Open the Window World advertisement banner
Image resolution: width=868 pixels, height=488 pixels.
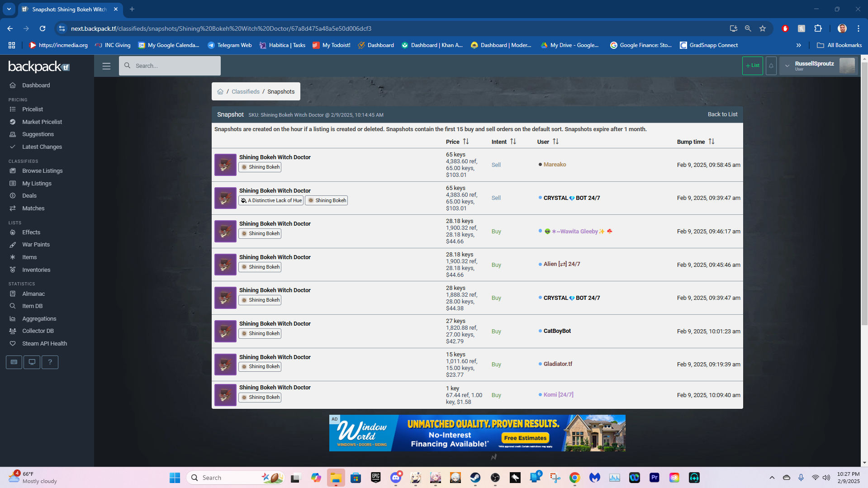[x=477, y=433]
